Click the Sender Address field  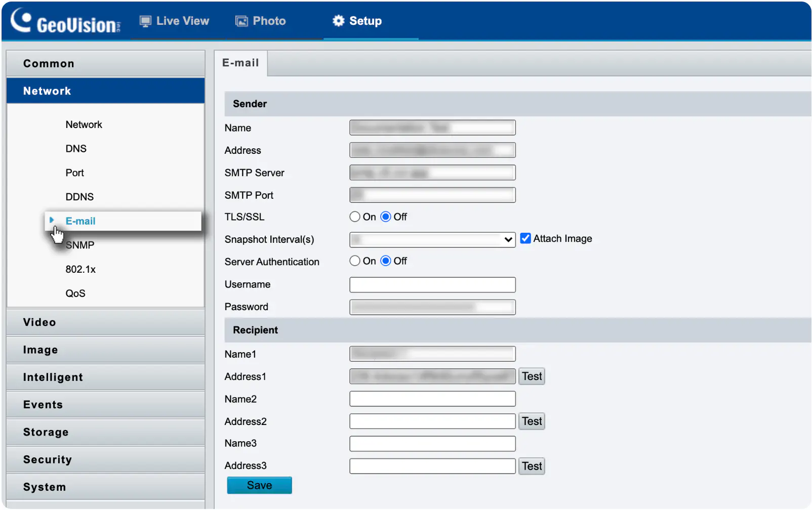(432, 150)
